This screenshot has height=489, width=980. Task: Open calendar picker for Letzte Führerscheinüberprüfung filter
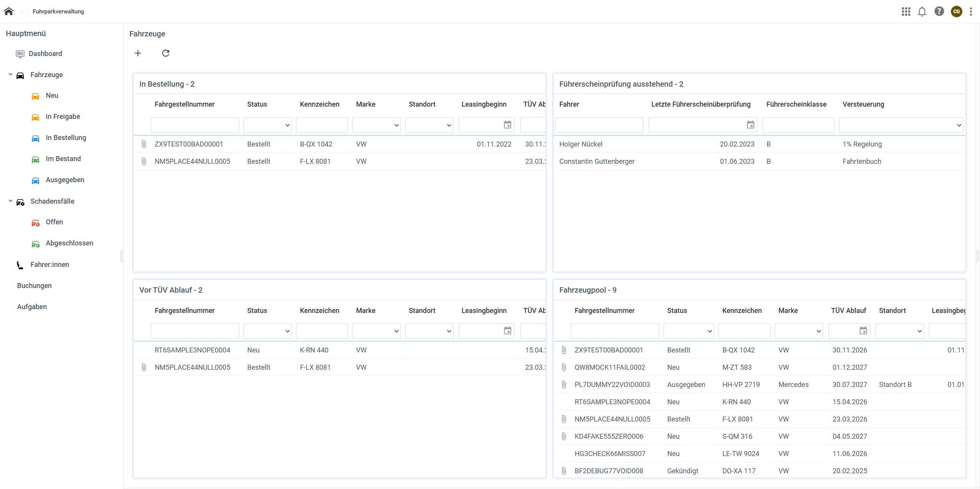[750, 124]
